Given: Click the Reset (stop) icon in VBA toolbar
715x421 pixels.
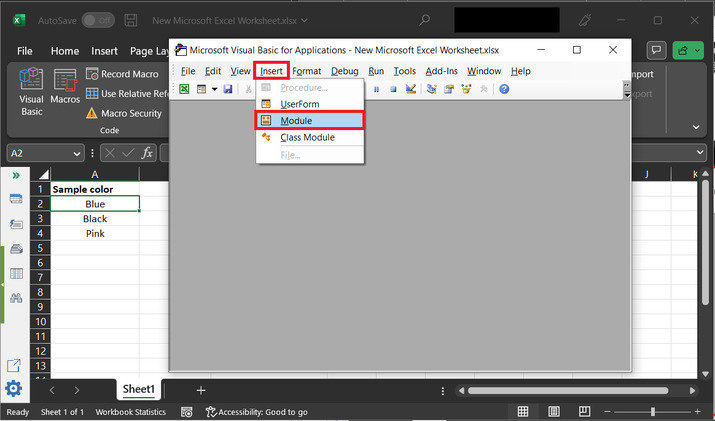Looking at the screenshot, I should point(393,89).
